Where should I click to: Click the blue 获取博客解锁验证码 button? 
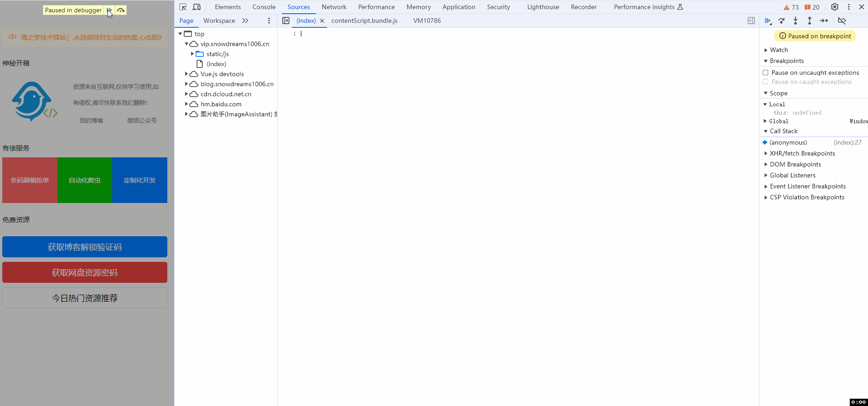[x=85, y=247]
